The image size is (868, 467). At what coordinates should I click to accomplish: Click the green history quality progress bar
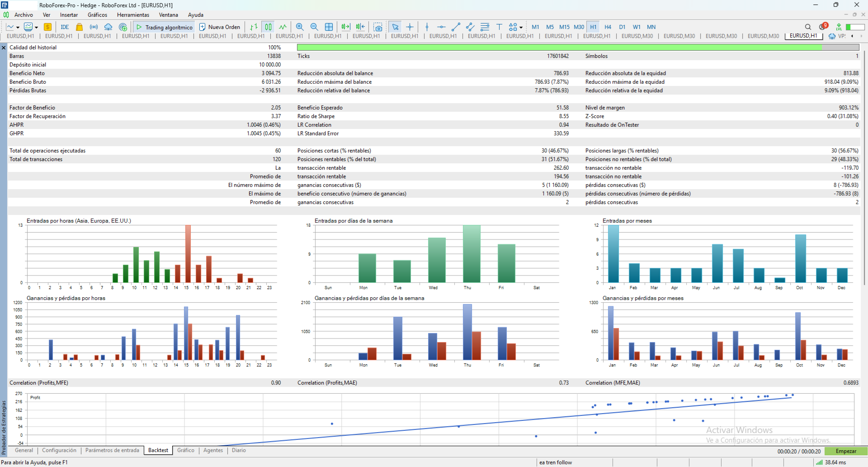[559, 48]
